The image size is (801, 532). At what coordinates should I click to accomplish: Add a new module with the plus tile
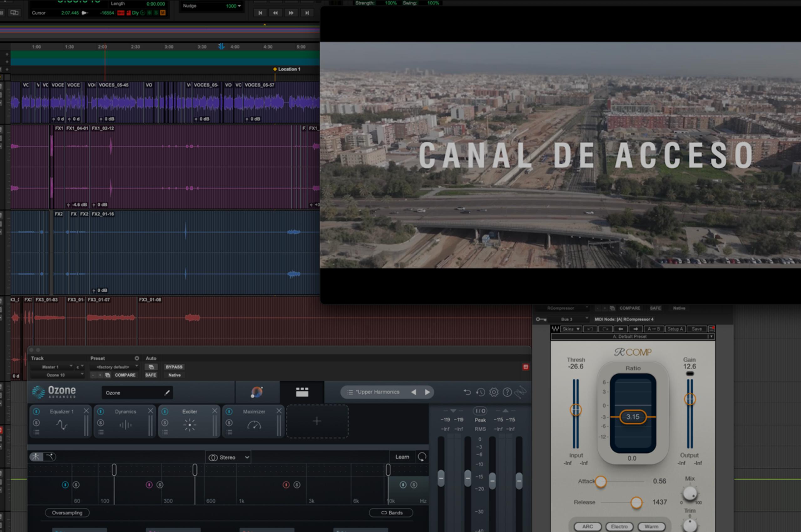317,421
